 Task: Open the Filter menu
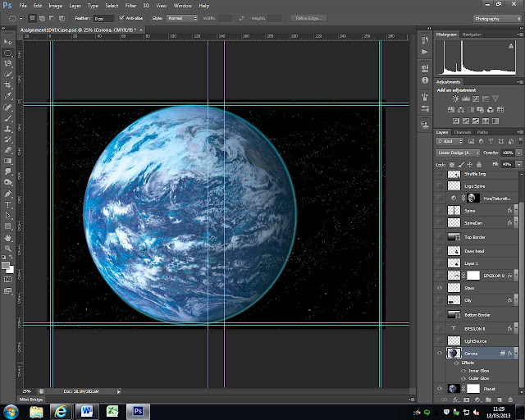coord(131,5)
